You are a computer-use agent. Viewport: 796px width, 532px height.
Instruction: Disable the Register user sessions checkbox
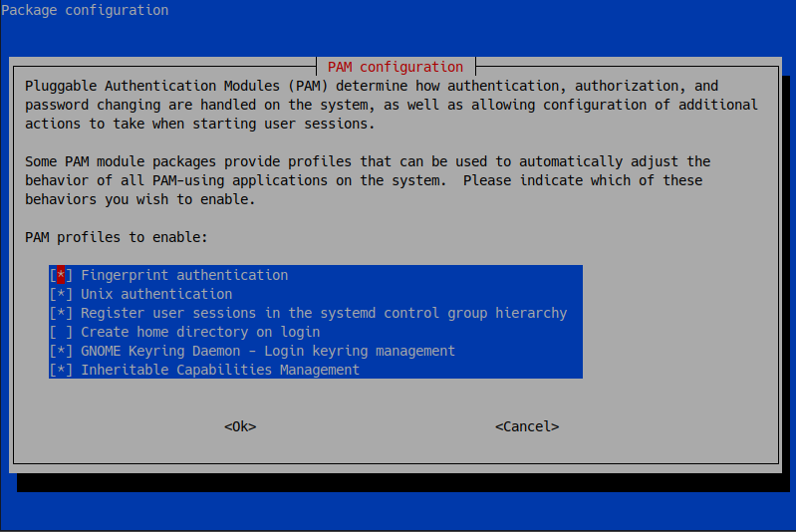pos(61,313)
